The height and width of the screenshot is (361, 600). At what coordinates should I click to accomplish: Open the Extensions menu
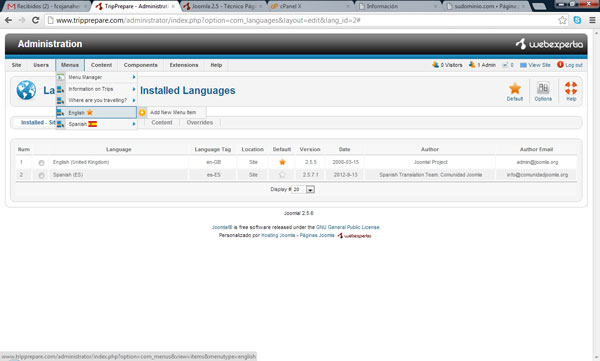(184, 65)
